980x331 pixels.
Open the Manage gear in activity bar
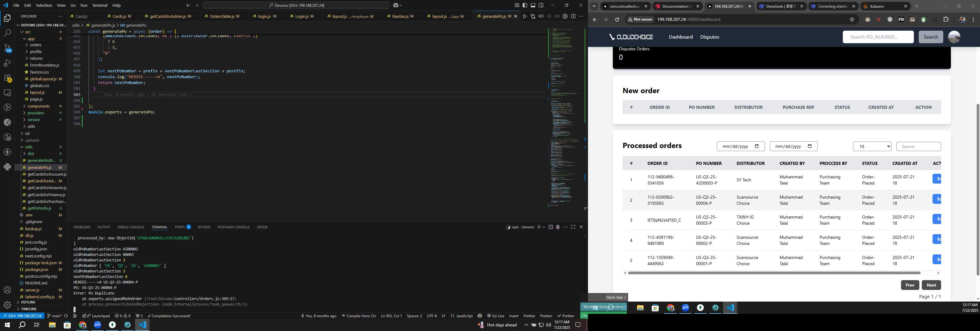(7, 305)
